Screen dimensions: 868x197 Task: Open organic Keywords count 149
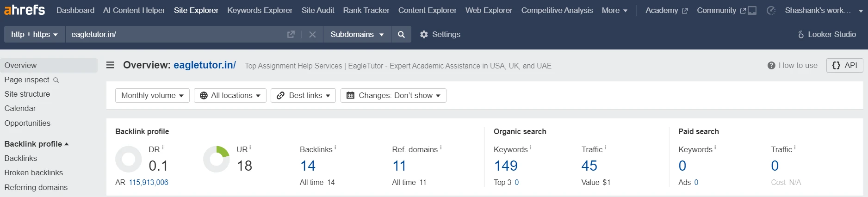click(x=506, y=166)
